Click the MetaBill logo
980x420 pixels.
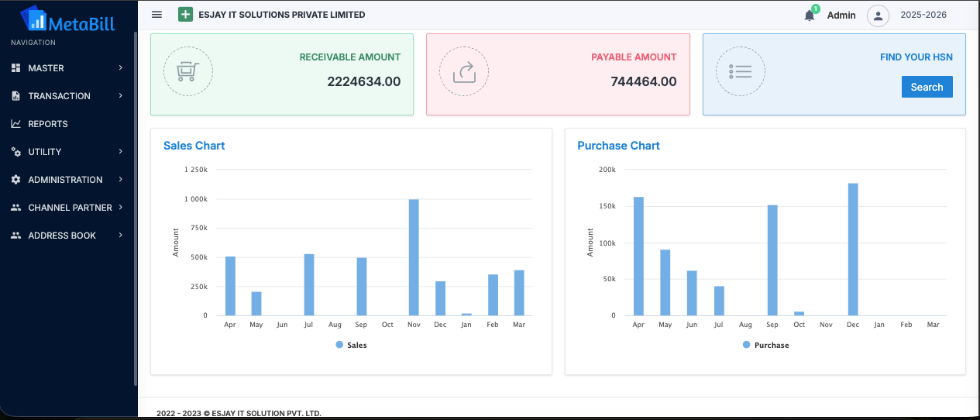click(67, 20)
